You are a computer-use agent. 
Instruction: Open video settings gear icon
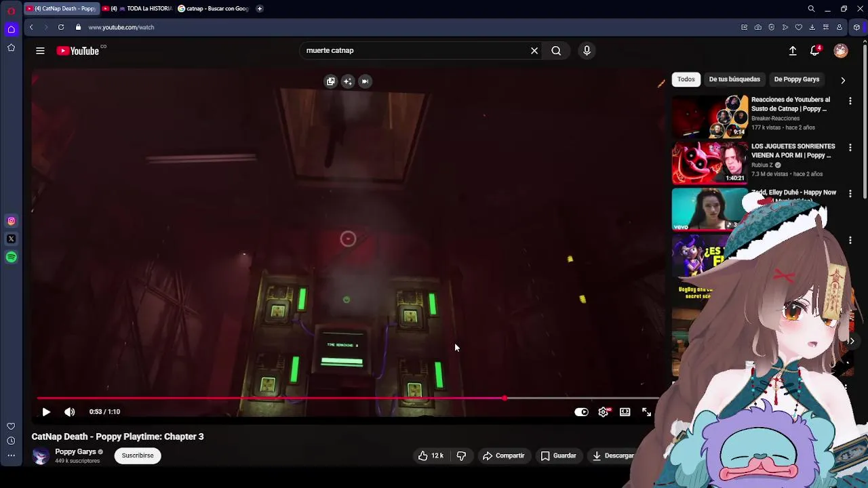tap(604, 412)
